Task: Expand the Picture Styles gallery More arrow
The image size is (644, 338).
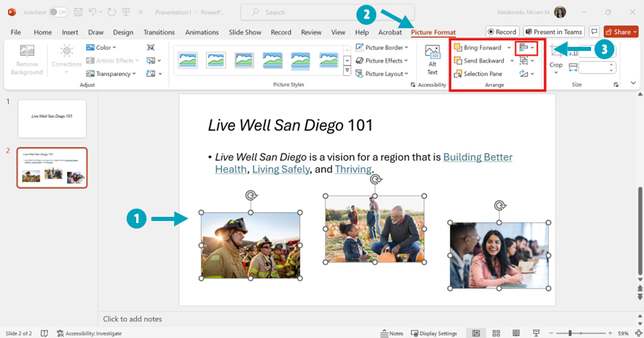Action: (347, 71)
